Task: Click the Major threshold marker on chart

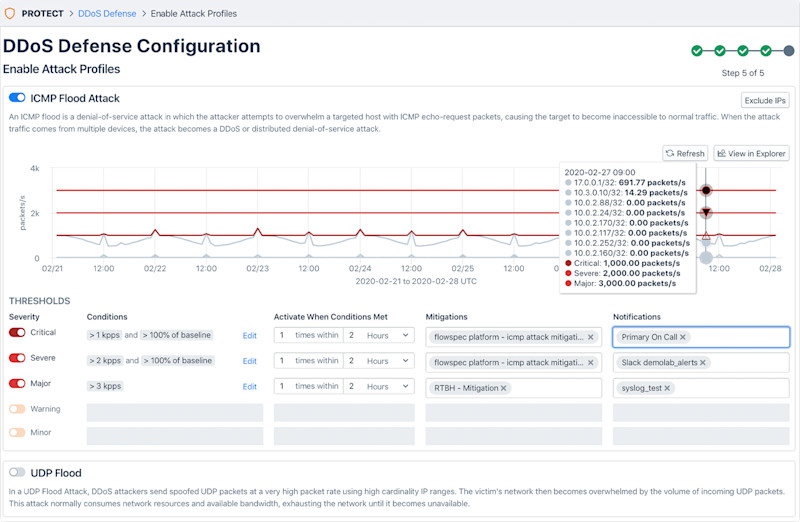Action: 706,190
